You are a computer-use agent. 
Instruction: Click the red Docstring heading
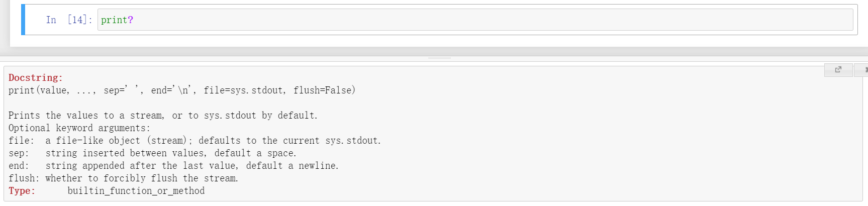(36, 78)
